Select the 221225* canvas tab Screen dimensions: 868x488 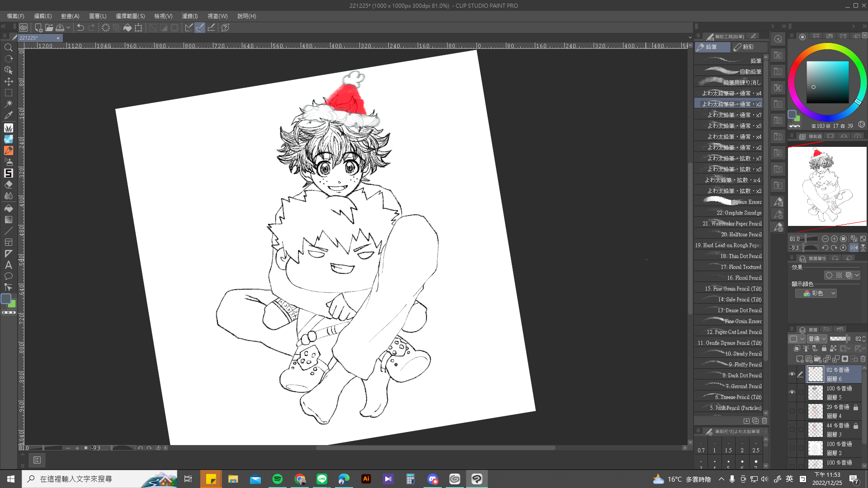pos(40,38)
